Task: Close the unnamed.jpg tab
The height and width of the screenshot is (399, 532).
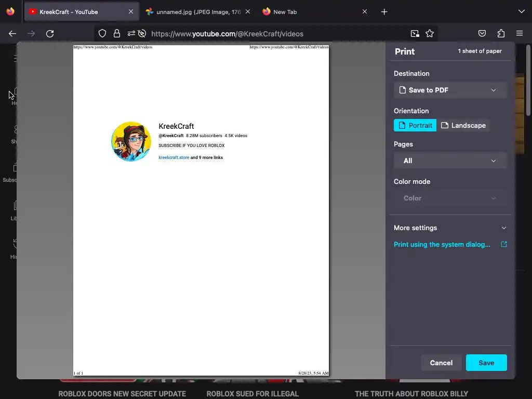Action: (x=248, y=11)
